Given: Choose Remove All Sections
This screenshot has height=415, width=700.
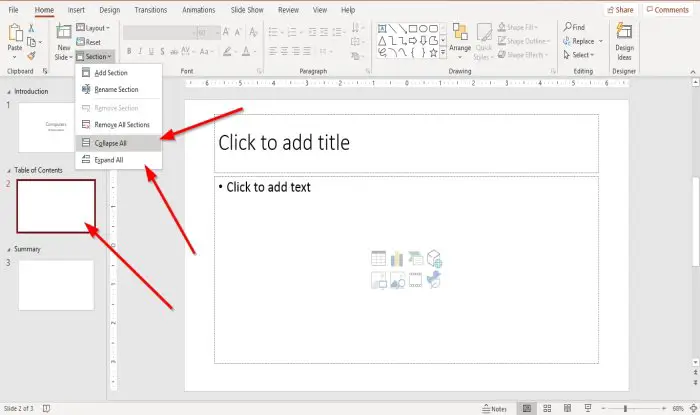Looking at the screenshot, I should tap(118, 125).
